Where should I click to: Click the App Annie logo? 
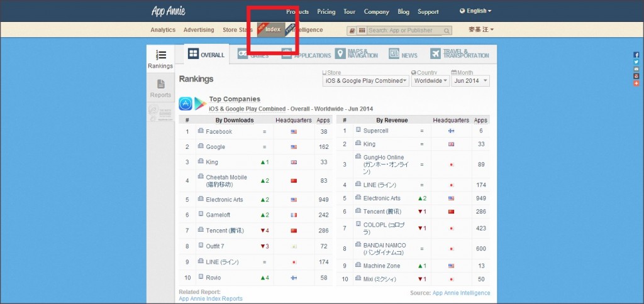(x=167, y=11)
